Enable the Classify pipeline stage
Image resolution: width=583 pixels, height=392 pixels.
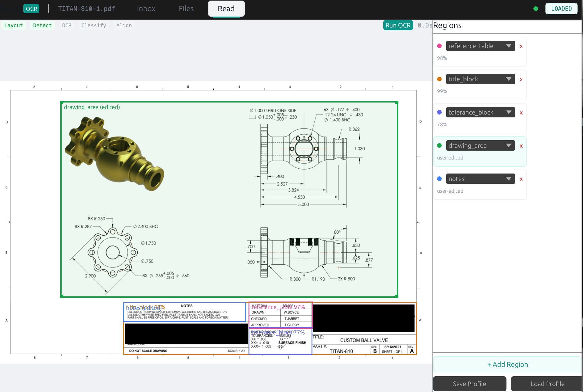point(94,25)
